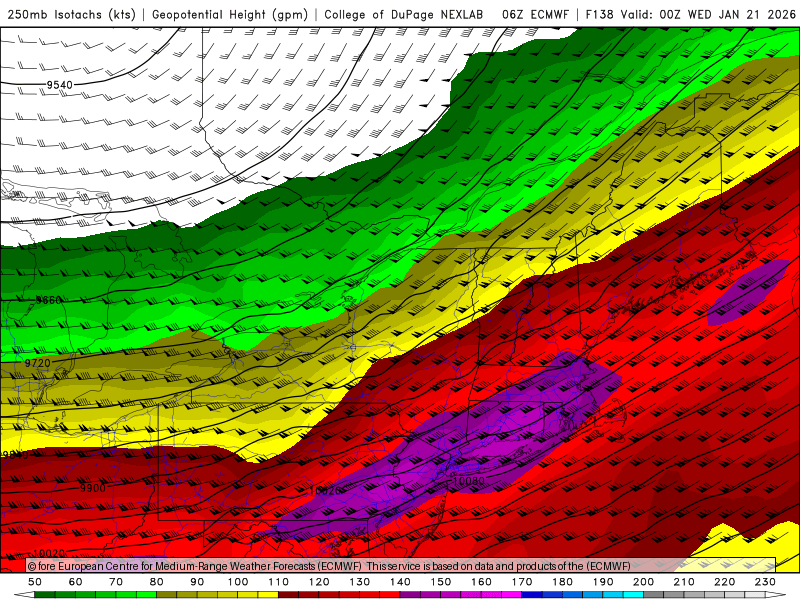The width and height of the screenshot is (800, 600).
Task: Click the 80 label on the color scale
Action: (156, 582)
